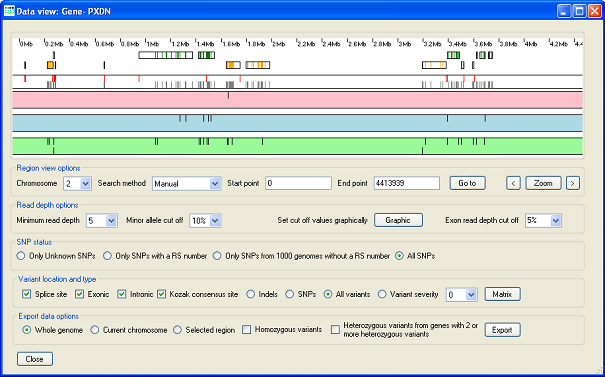Click the pink data track
This screenshot has height=377, width=605.
[297, 100]
